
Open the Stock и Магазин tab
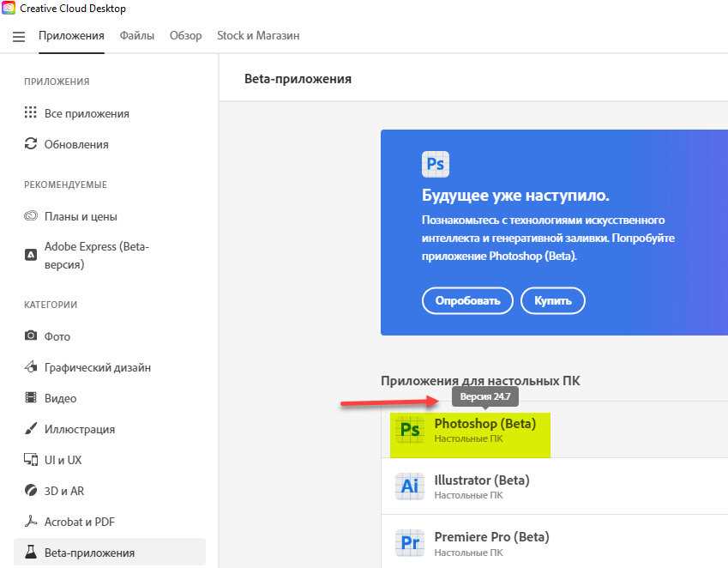pyautogui.click(x=258, y=36)
